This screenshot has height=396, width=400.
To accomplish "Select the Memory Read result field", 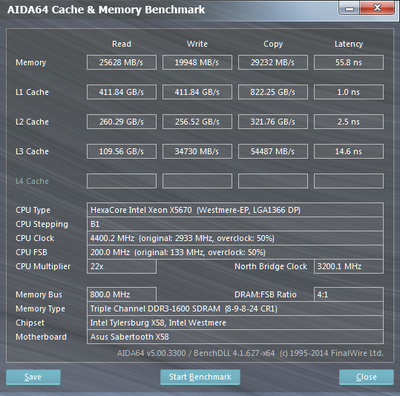I will [122, 62].
